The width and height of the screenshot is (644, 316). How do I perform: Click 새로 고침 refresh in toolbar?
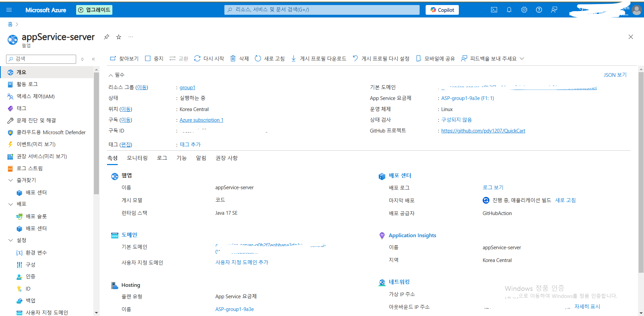click(270, 58)
